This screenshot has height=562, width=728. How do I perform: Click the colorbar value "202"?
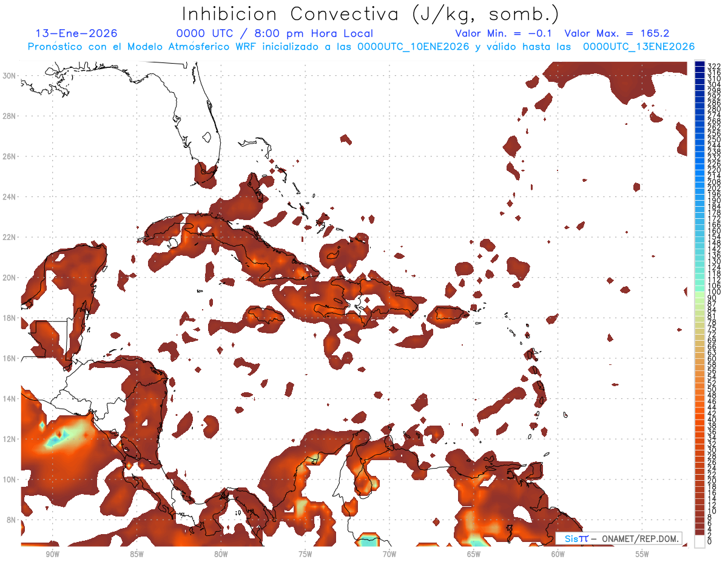coord(714,188)
